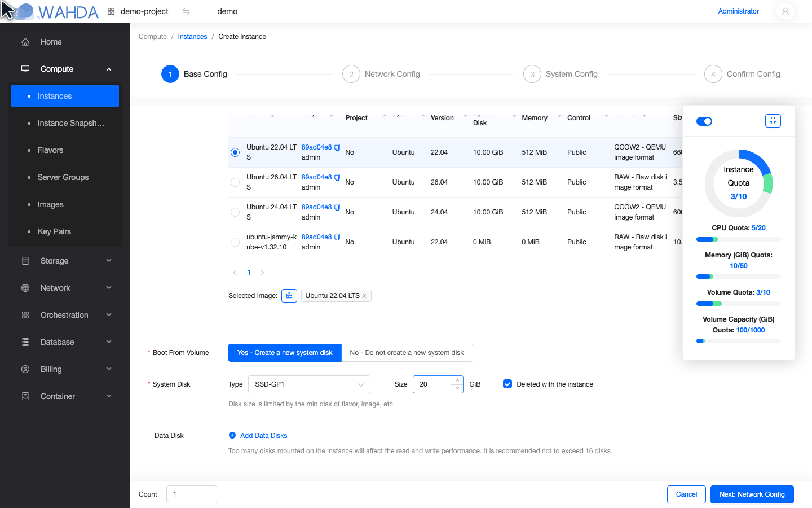The width and height of the screenshot is (812, 508).
Task: Collapse the quota panel with shrink icon
Action: (773, 121)
